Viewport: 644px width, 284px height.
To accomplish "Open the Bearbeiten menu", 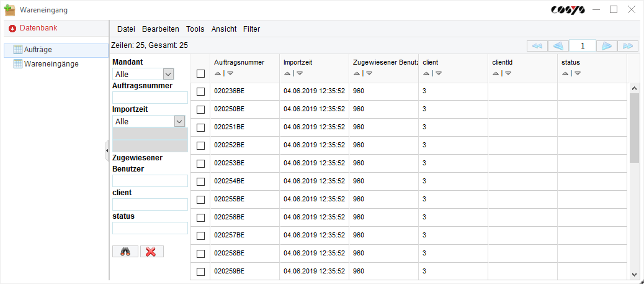I will click(x=160, y=29).
